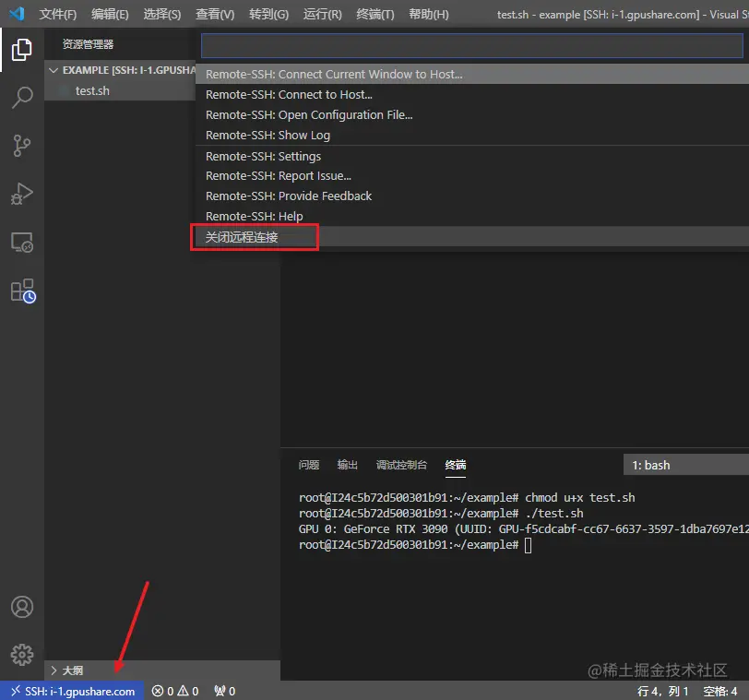Open the 终端(T) menu
Viewport: 749px width, 700px height.
point(375,15)
